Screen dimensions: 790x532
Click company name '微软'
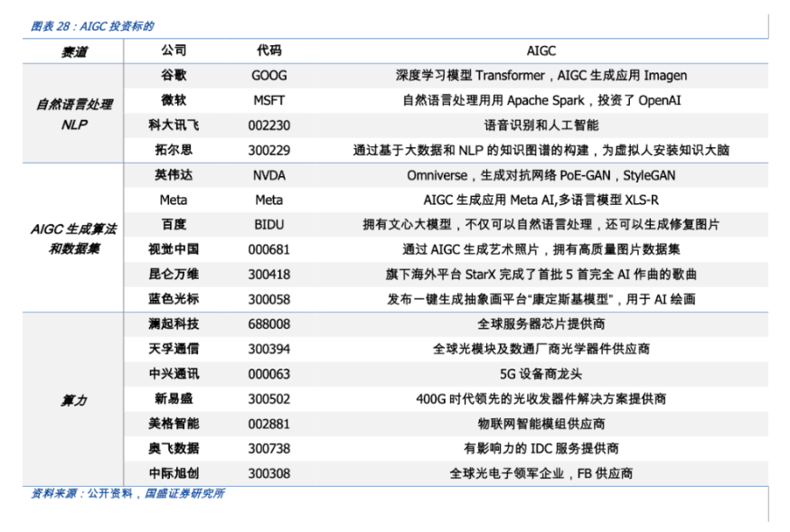pos(174,100)
